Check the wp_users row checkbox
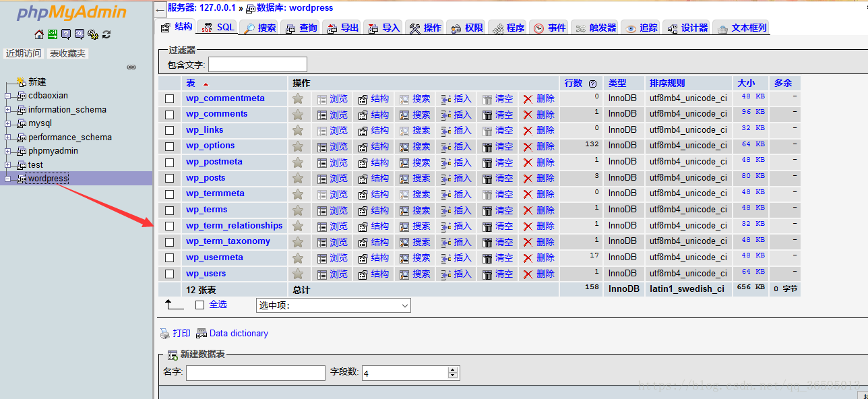The height and width of the screenshot is (399, 868). pyautogui.click(x=170, y=274)
